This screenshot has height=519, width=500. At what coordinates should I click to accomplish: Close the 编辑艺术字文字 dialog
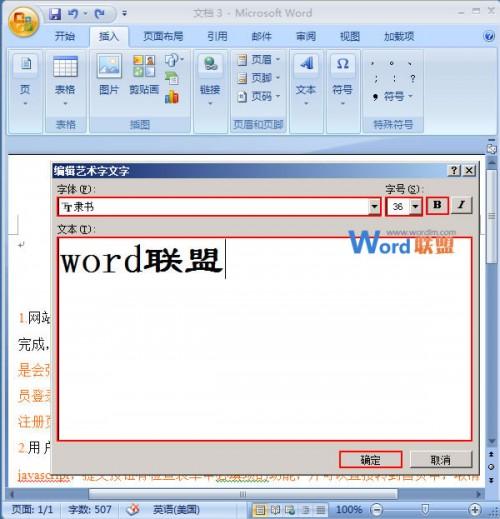coord(469,171)
